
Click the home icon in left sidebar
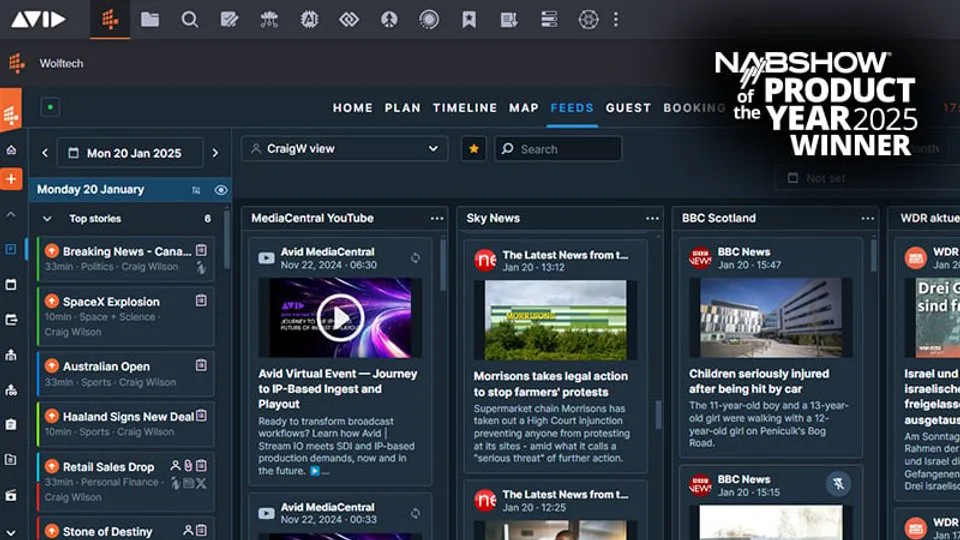[11, 150]
